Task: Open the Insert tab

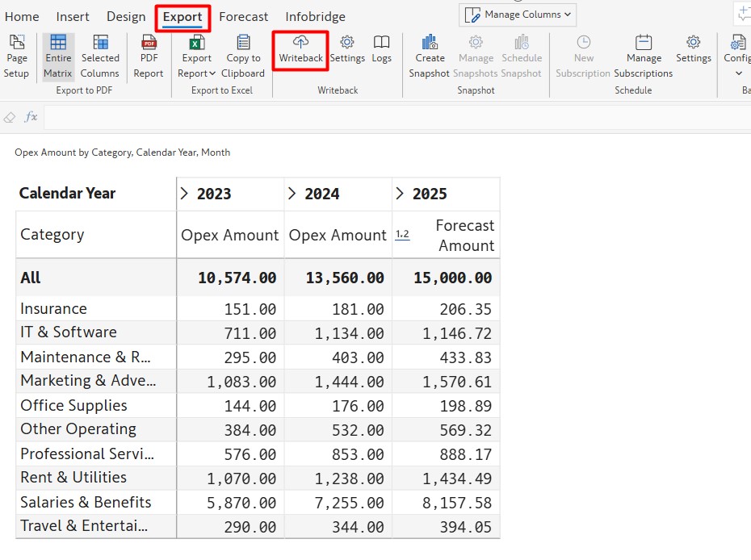Action: [x=73, y=17]
